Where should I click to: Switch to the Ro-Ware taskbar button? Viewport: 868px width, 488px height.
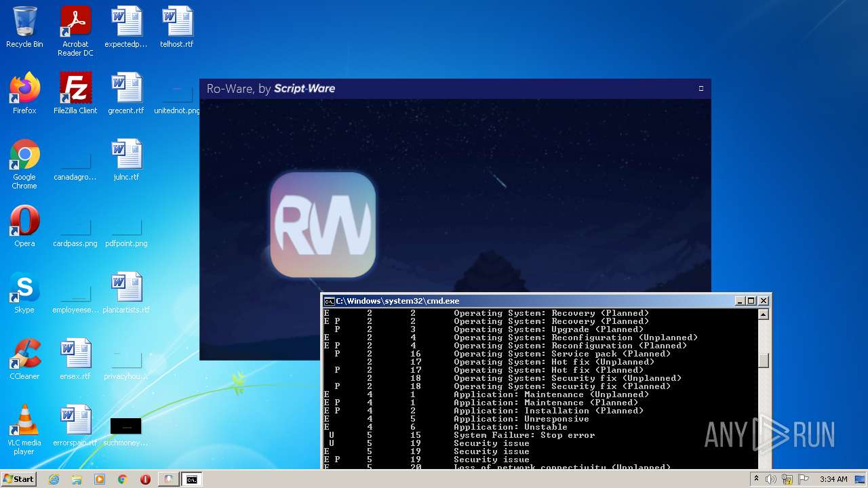coord(168,479)
